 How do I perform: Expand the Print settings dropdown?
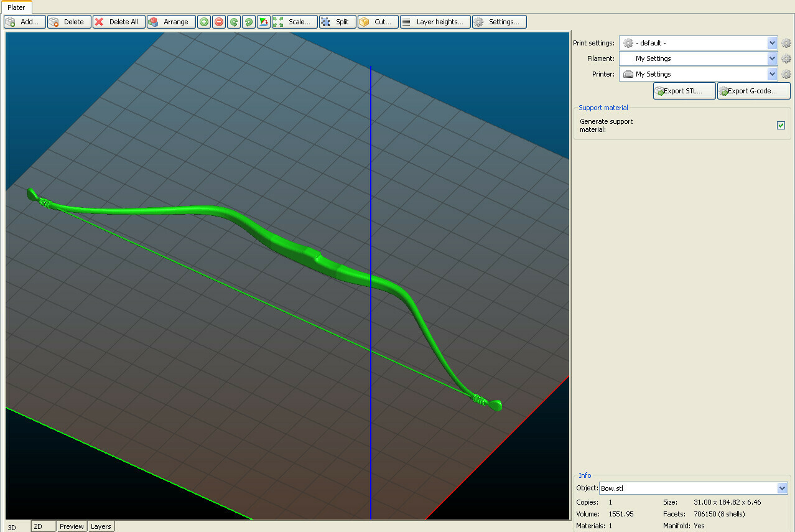tap(772, 43)
